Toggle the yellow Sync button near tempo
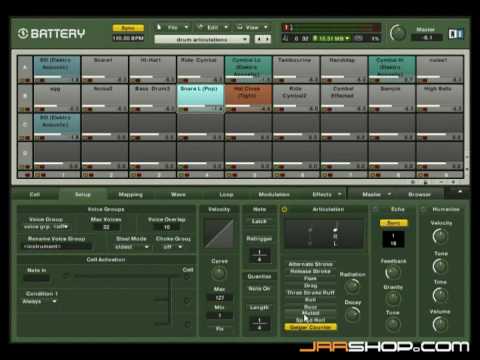This screenshot has width=480, height=360. coord(128,28)
